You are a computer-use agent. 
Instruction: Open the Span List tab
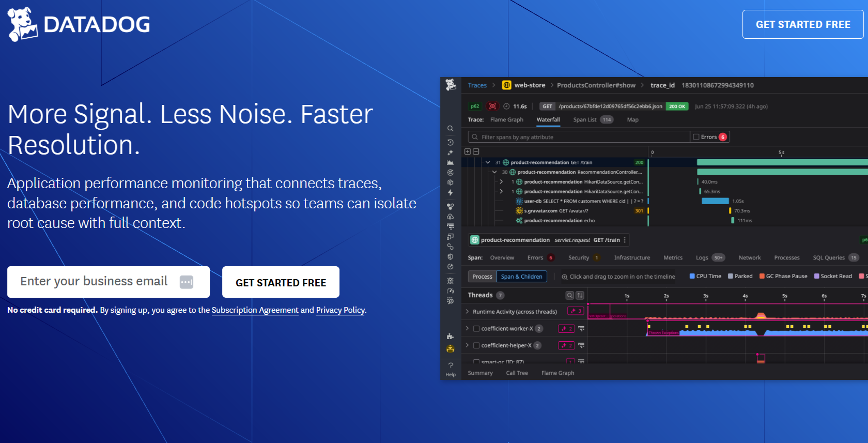coord(593,120)
